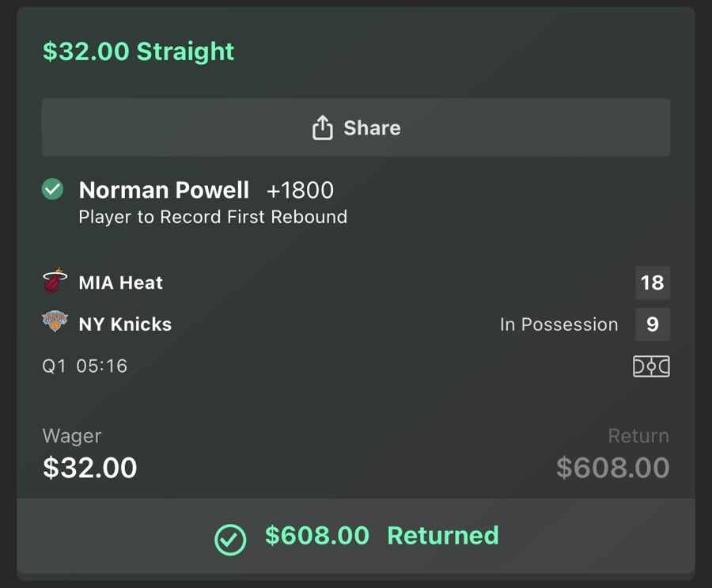Viewport: 712px width, 588px height.
Task: Click the share upload icon
Action: (324, 127)
